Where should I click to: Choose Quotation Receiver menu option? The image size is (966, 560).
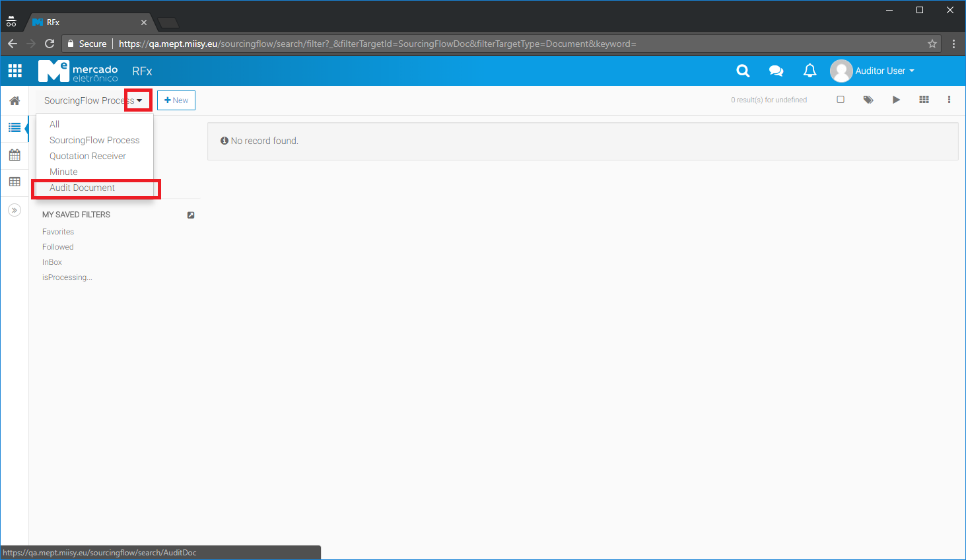[87, 157]
